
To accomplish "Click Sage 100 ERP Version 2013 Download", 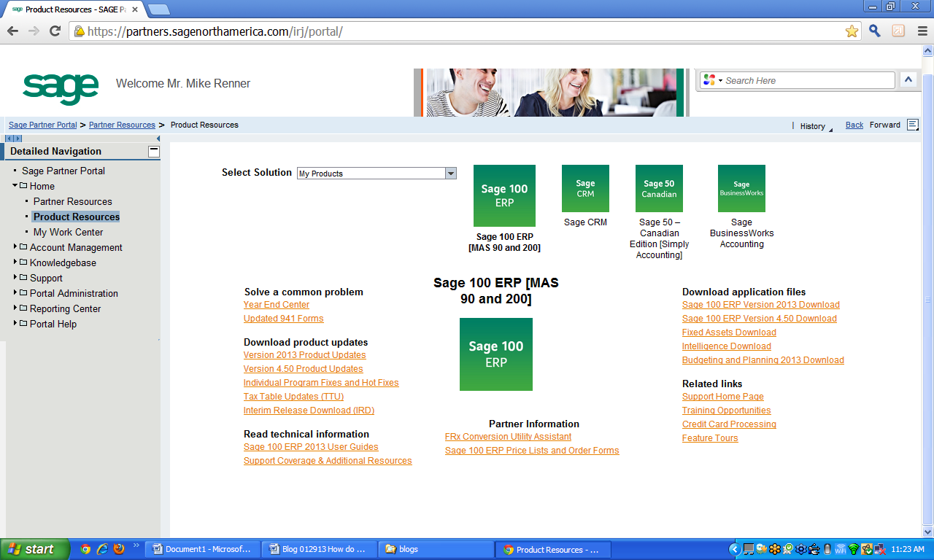I will click(x=760, y=305).
